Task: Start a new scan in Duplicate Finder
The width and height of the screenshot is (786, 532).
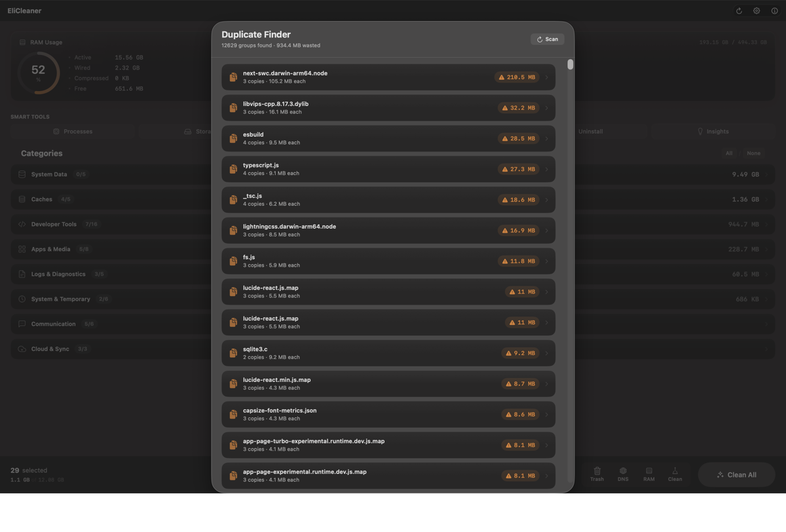Action: pyautogui.click(x=547, y=39)
